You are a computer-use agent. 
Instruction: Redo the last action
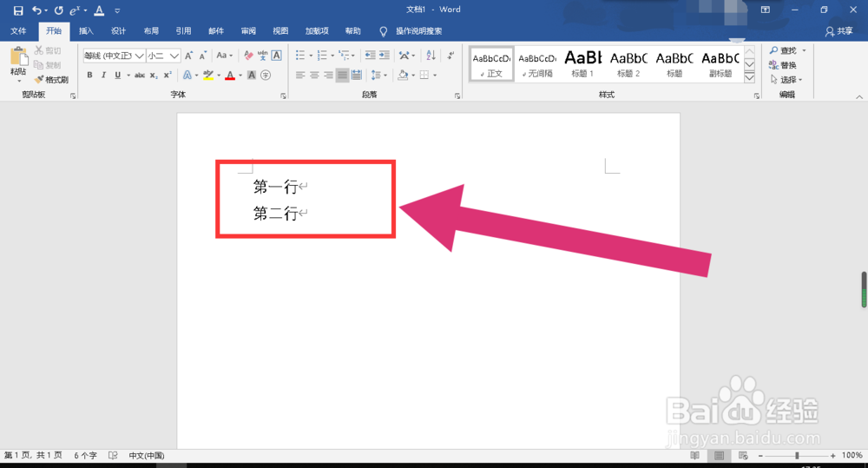click(58, 10)
